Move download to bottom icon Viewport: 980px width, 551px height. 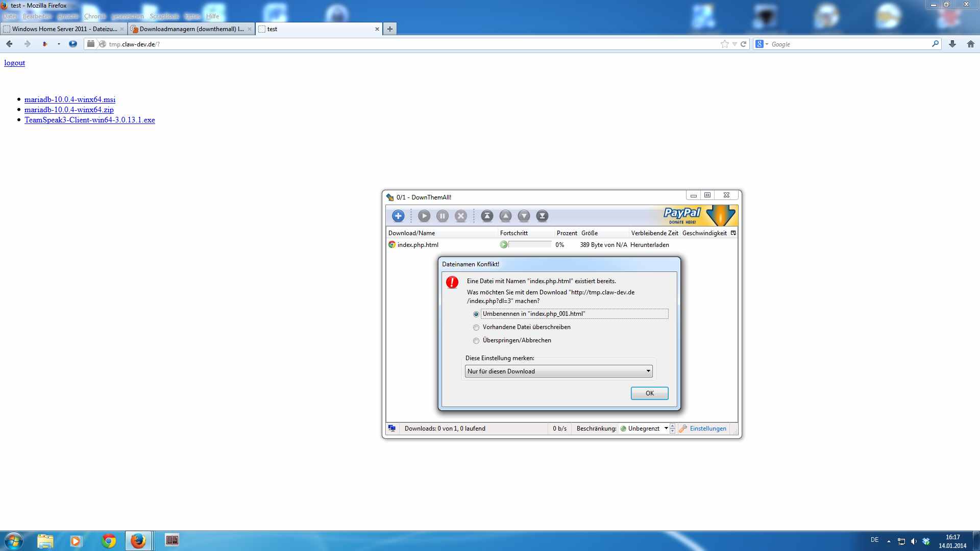click(x=542, y=216)
